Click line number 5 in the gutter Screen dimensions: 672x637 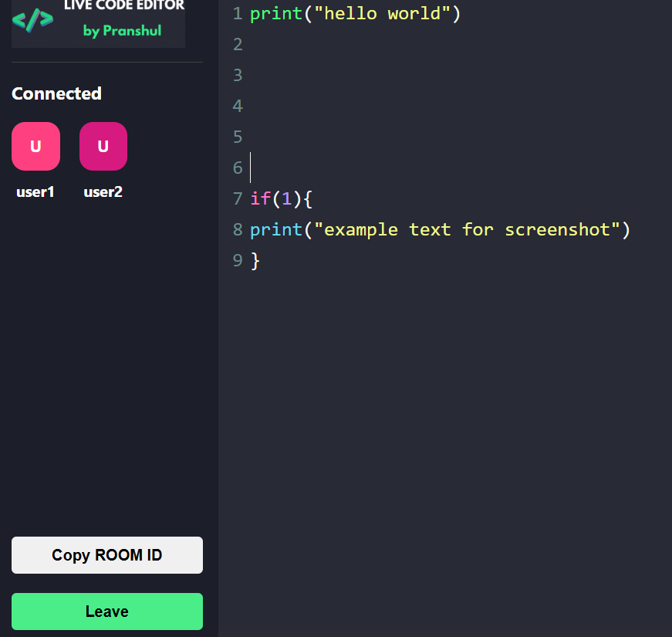(x=237, y=137)
